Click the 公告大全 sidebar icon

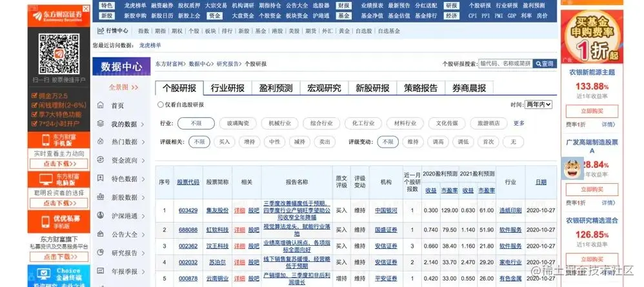pos(101,234)
